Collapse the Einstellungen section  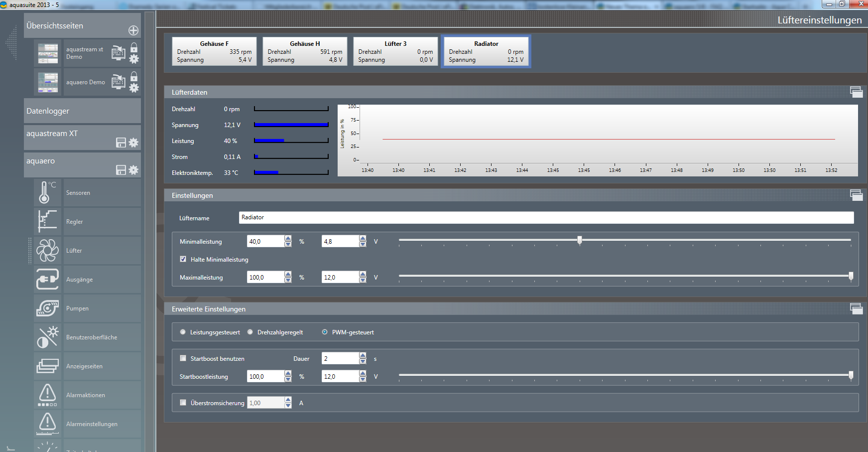click(856, 195)
